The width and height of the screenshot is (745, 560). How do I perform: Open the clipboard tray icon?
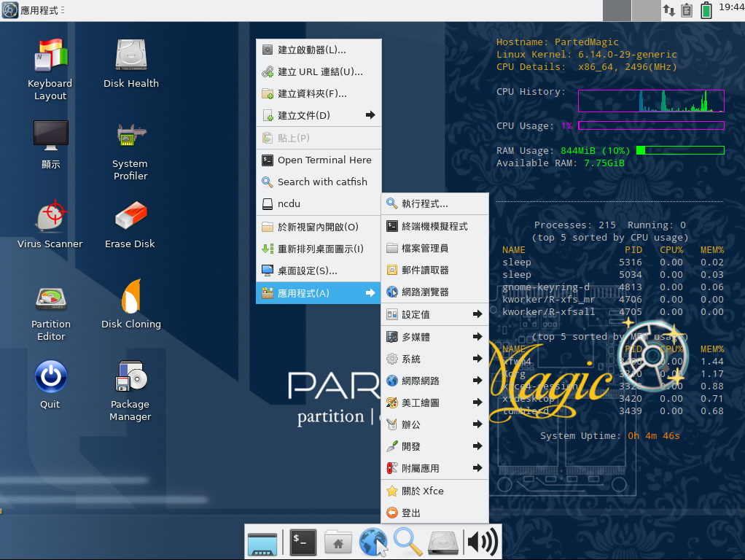tap(687, 10)
